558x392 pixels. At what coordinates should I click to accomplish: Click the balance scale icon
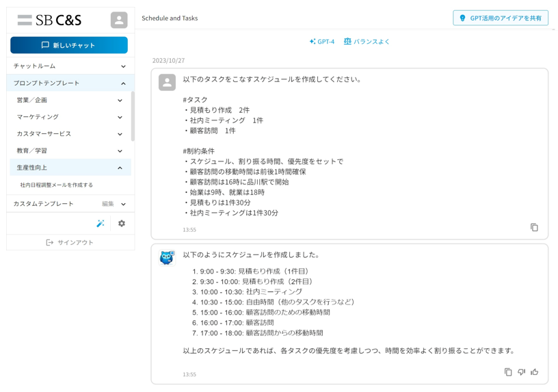tap(347, 41)
